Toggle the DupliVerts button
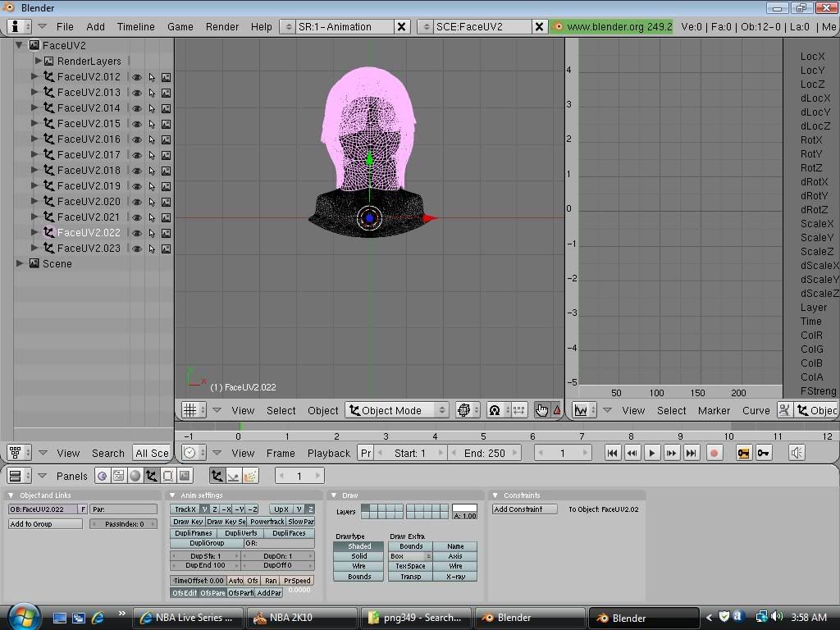The height and width of the screenshot is (630, 840). click(x=241, y=533)
